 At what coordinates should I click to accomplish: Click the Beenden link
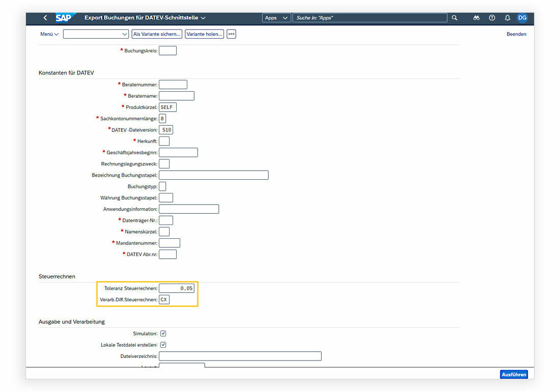pos(516,34)
